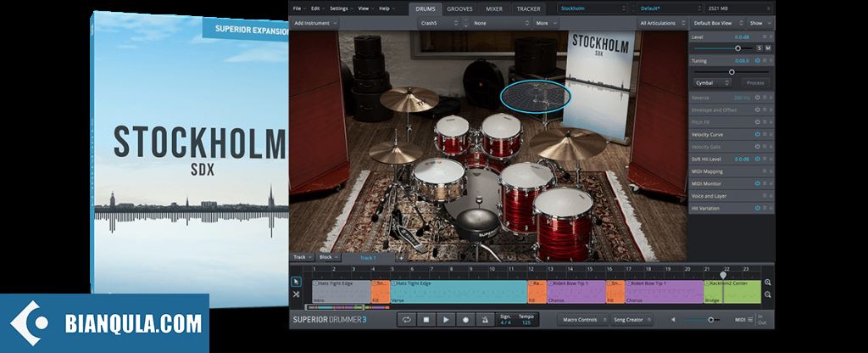The height and width of the screenshot is (353, 868).
Task: Open the MIDI settings menu icon
Action: (x=750, y=320)
